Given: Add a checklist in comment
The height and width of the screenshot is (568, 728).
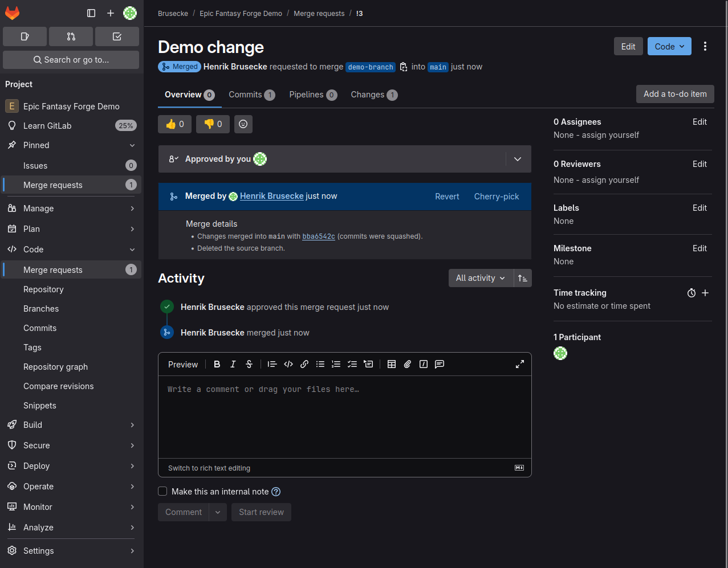Looking at the screenshot, I should [352, 364].
